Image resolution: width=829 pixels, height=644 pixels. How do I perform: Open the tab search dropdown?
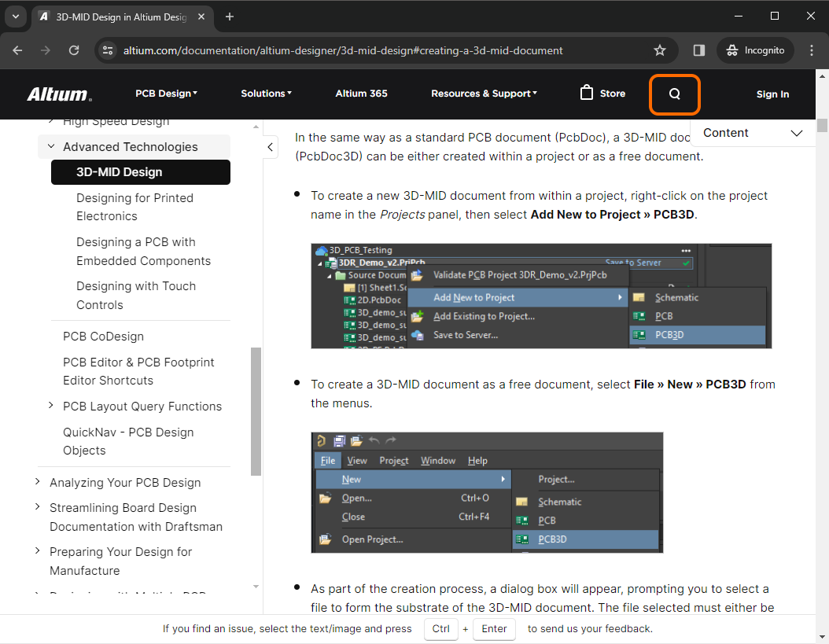(x=16, y=17)
